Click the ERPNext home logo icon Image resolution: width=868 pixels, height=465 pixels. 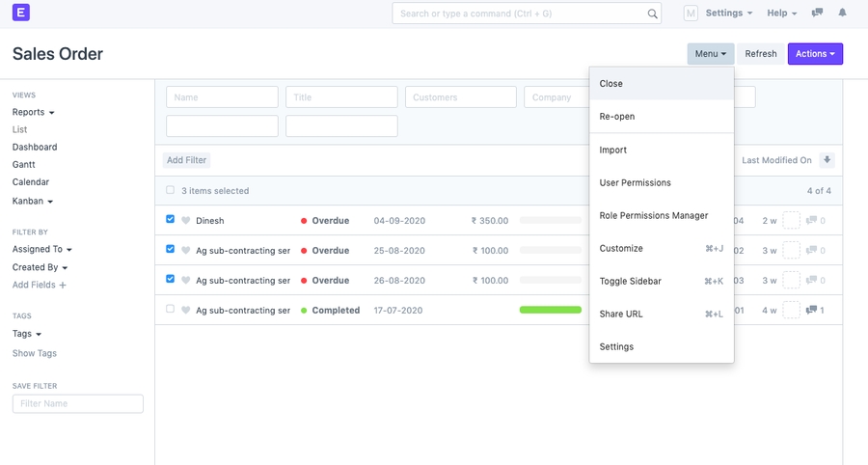[20, 13]
